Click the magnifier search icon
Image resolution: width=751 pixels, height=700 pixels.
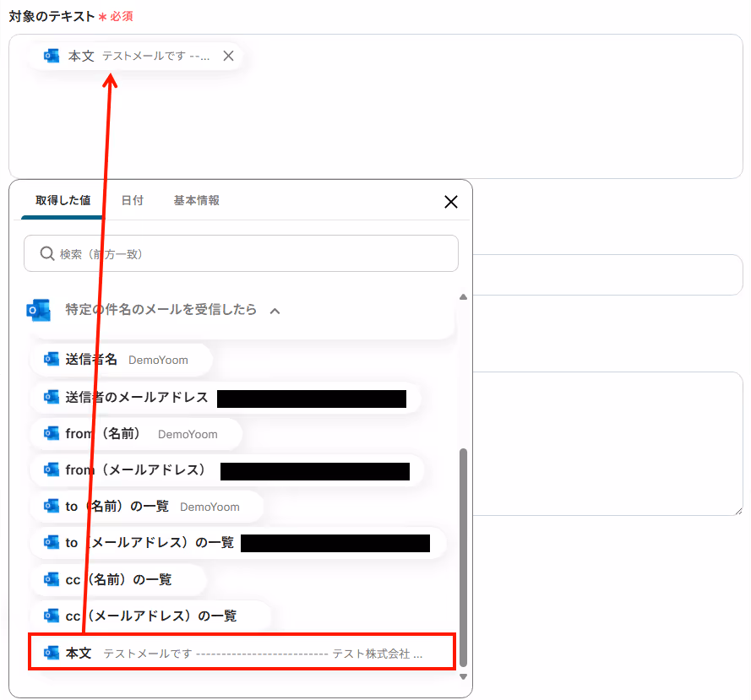point(47,253)
